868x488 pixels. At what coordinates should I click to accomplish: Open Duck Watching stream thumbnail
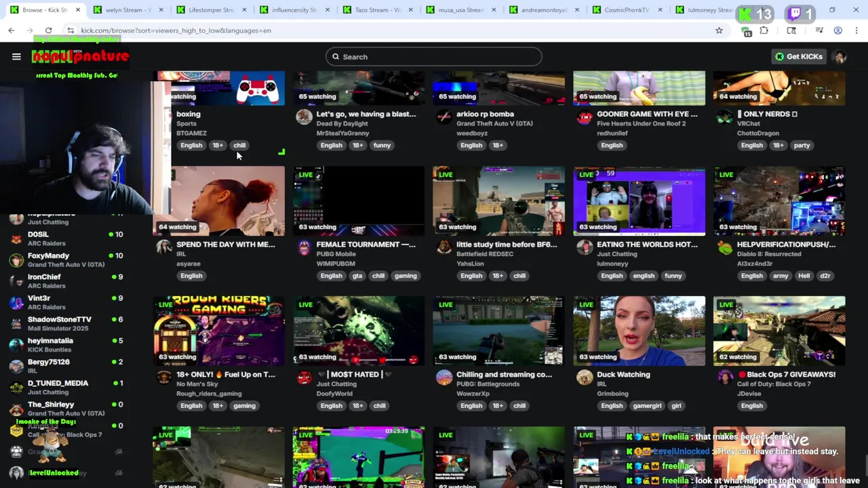[x=639, y=331]
